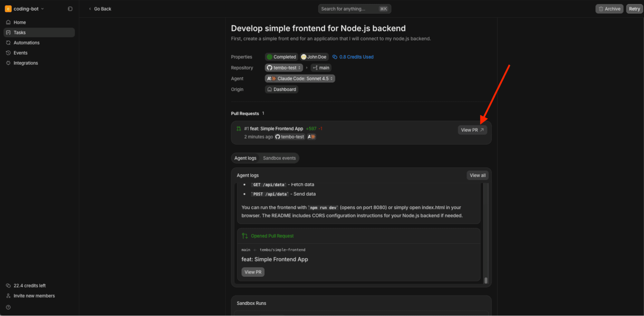Click the green pull request icon beside #1
The width and height of the screenshot is (644, 316).
pos(238,128)
